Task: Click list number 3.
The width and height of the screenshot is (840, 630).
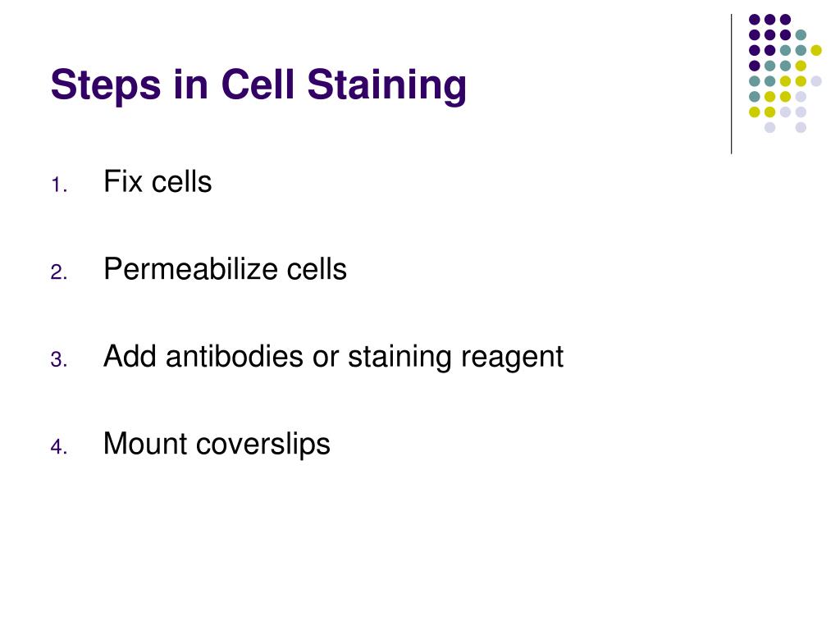Action: click(x=59, y=360)
